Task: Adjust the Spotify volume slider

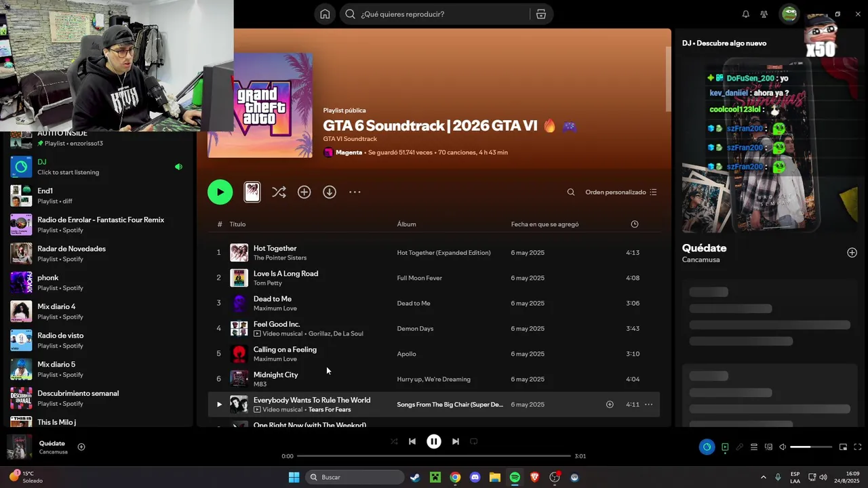Action: tap(811, 447)
